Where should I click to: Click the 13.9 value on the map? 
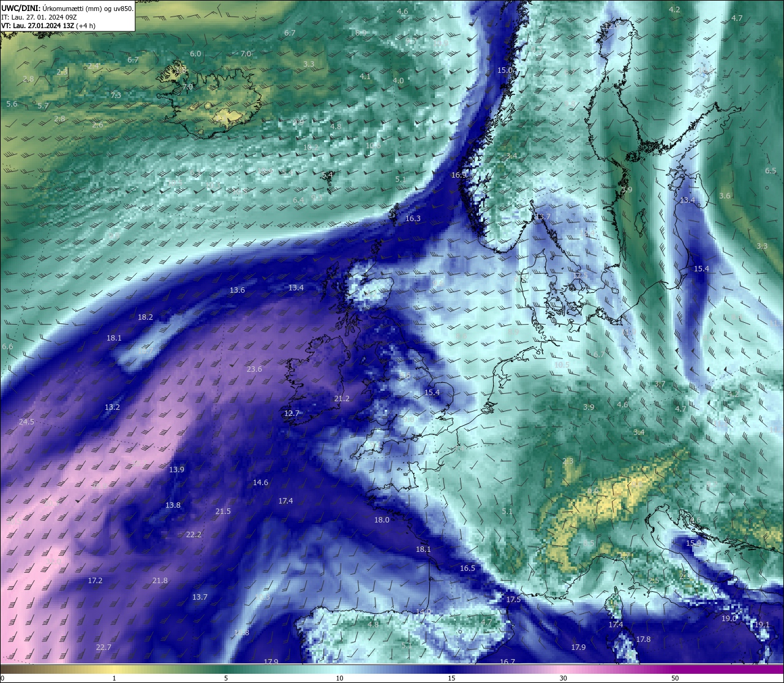[176, 469]
